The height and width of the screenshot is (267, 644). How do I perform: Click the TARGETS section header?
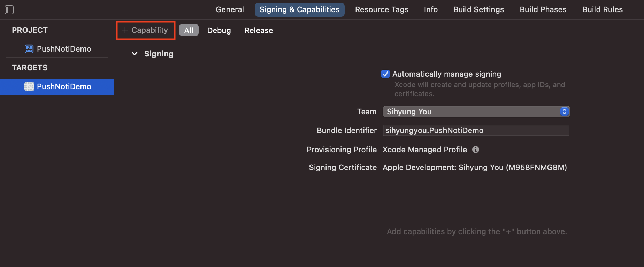(30, 68)
